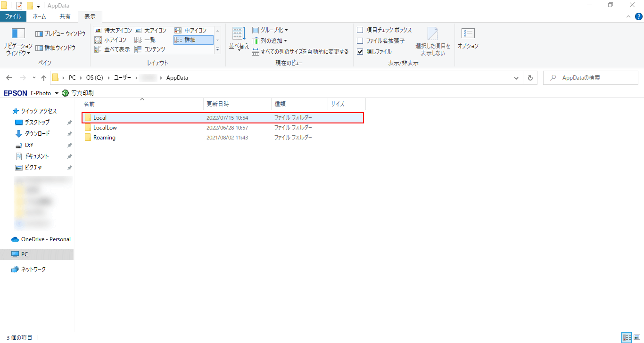Switch to the ホーム ribbon tab
This screenshot has height=343, width=644.
[40, 16]
